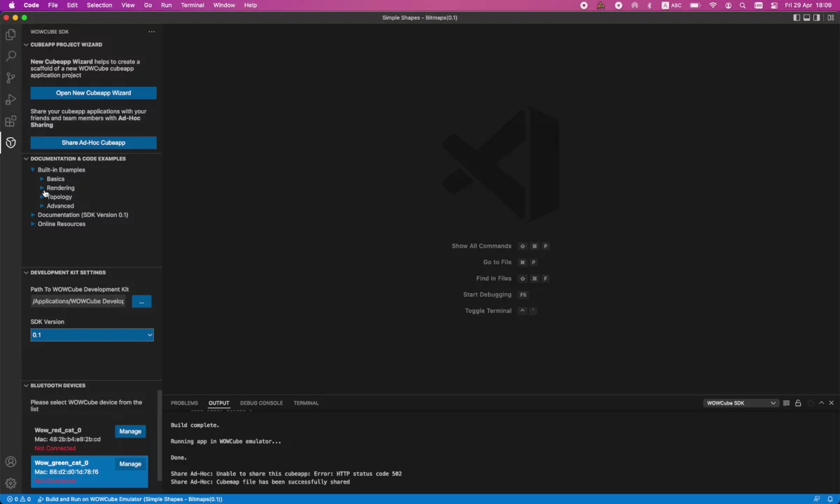This screenshot has height=504, width=840.
Task: Open the Explorer view in activity bar
Action: tap(10, 34)
